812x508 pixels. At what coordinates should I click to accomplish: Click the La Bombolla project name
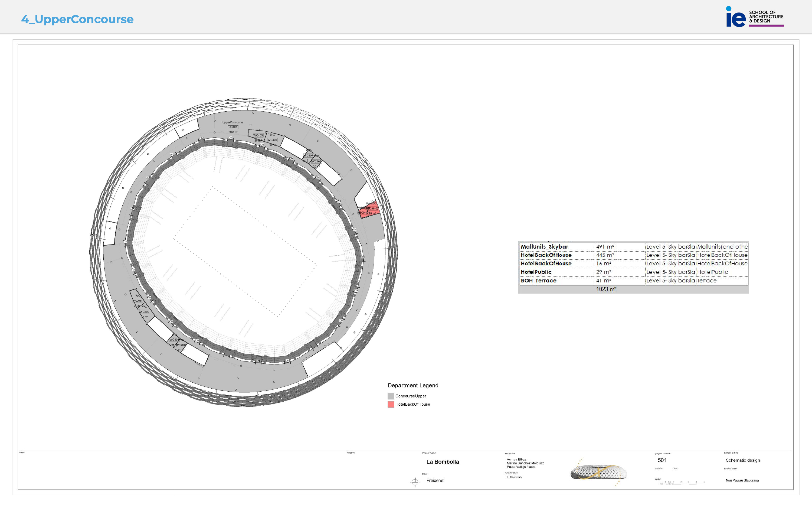pyautogui.click(x=442, y=462)
